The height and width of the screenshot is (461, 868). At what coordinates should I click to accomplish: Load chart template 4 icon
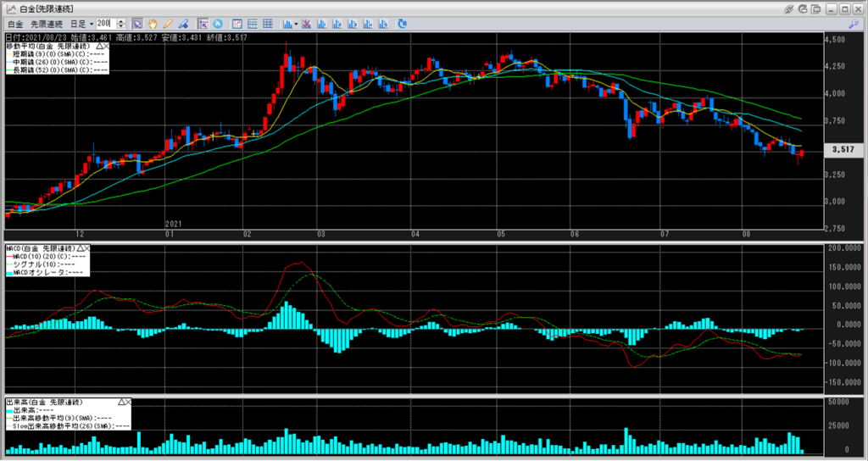coord(368,24)
